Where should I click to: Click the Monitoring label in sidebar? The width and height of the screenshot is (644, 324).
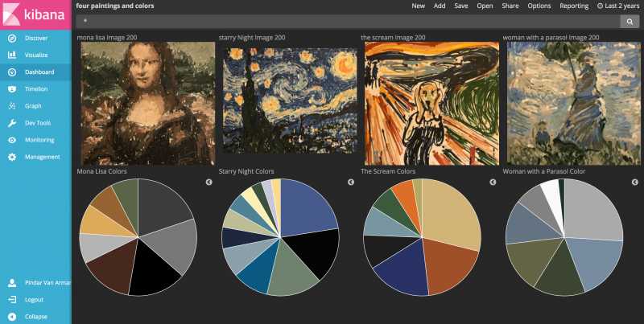pyautogui.click(x=39, y=140)
